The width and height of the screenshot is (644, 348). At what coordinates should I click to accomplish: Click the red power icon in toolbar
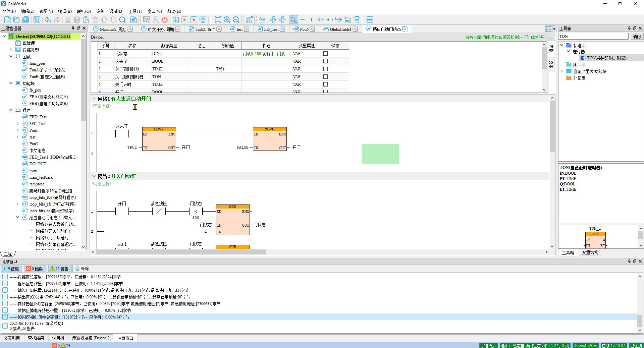click(x=165, y=20)
